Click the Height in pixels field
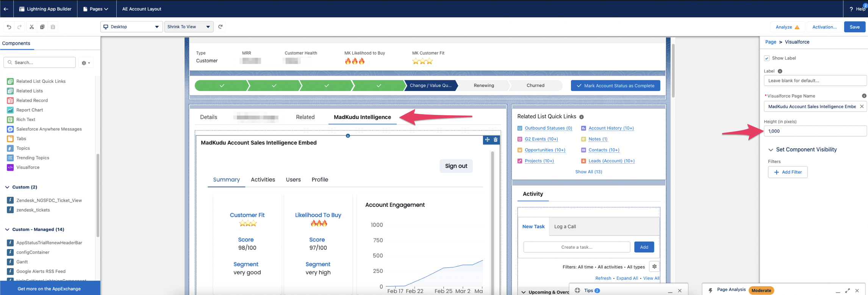 (815, 131)
